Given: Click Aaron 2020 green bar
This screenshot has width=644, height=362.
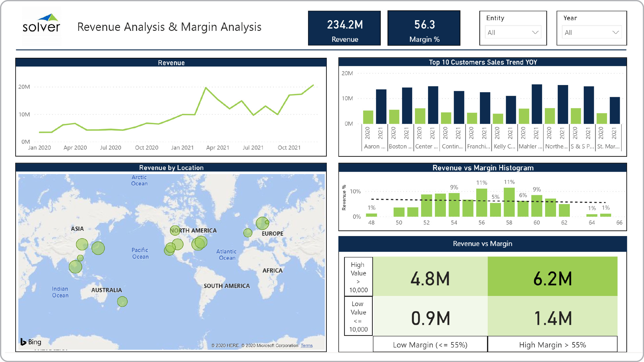Looking at the screenshot, I should point(368,117).
